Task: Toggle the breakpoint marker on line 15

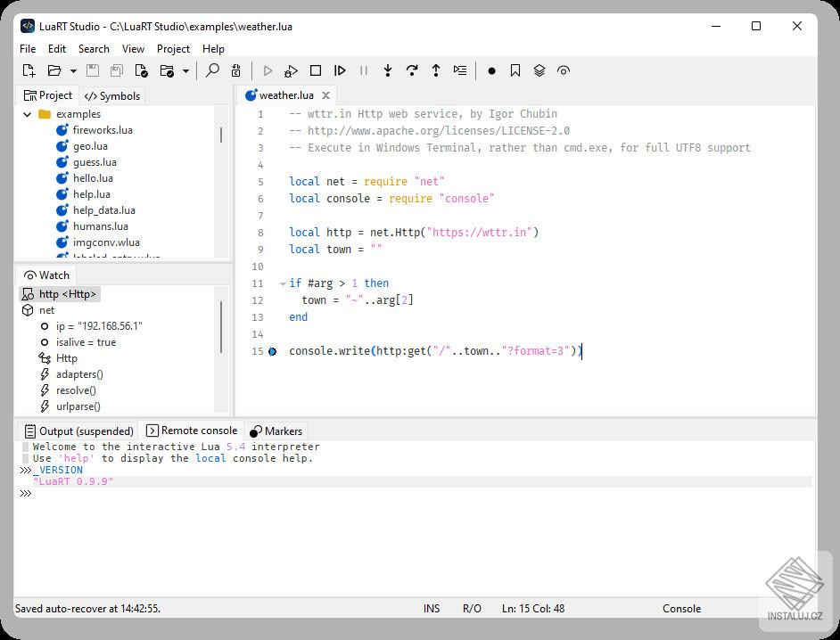Action: [272, 351]
